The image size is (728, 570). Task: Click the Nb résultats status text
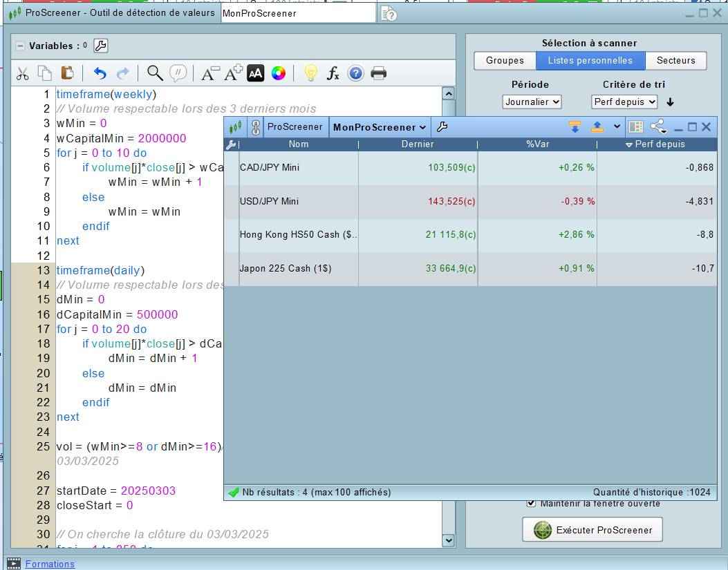point(316,492)
